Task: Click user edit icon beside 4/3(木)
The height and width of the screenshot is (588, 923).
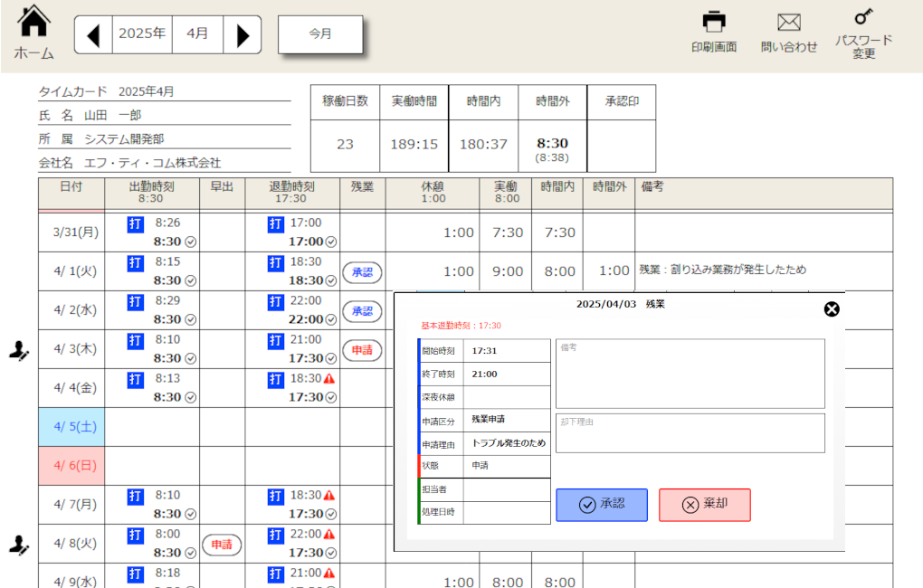Action: [19, 351]
